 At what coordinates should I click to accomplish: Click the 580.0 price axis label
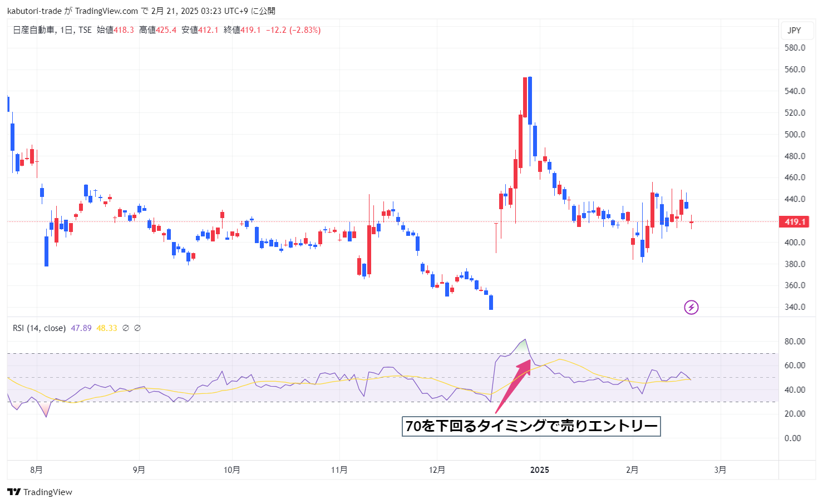[x=795, y=48]
